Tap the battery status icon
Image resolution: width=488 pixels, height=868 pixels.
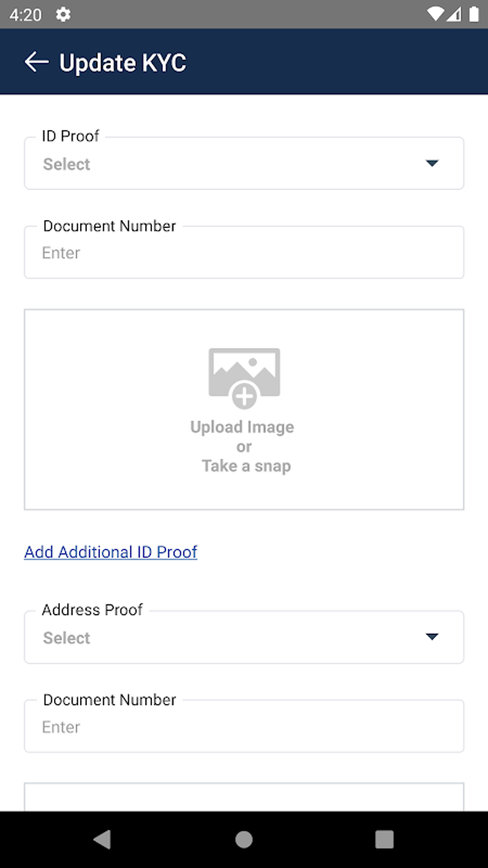[x=474, y=14]
